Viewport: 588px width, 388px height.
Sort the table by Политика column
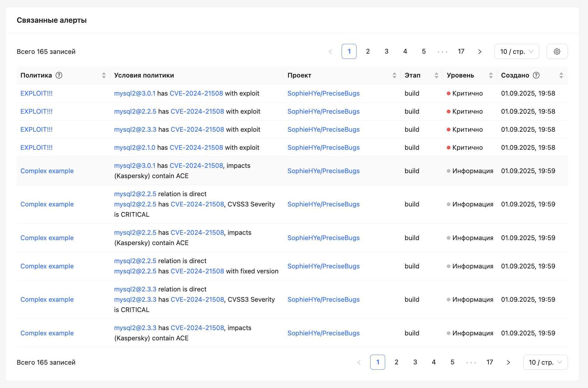click(x=104, y=75)
